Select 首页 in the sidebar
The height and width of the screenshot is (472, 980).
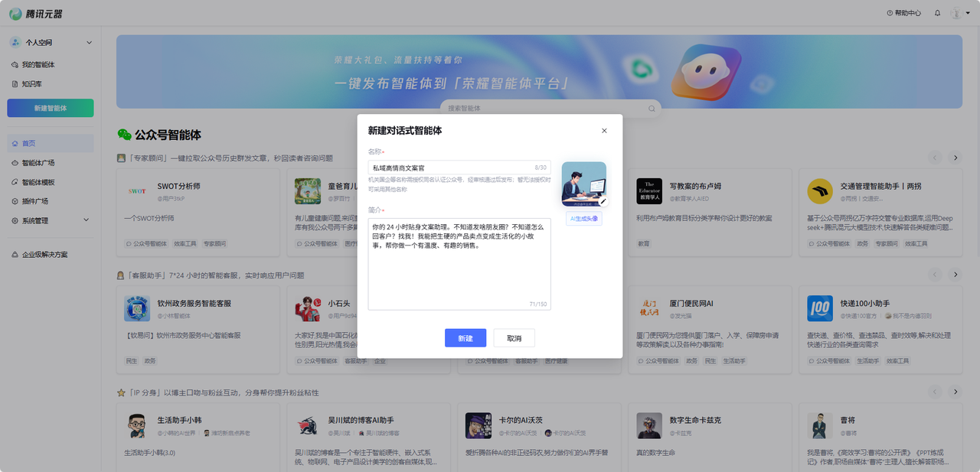51,143
